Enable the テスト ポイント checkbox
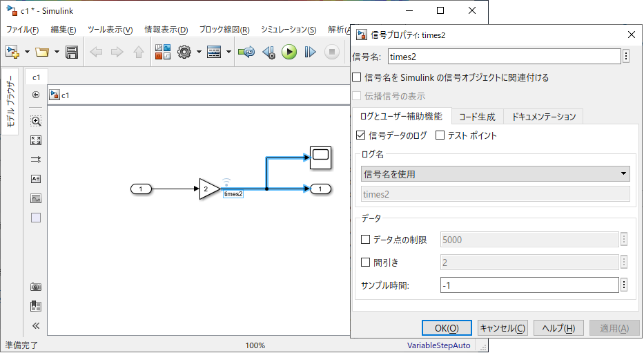Image resolution: width=644 pixels, height=353 pixels. pos(440,135)
